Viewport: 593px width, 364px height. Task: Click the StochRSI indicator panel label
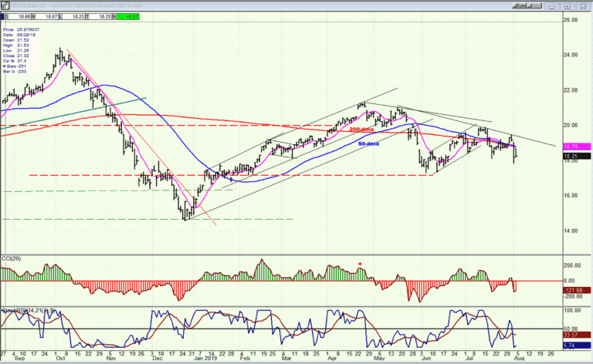[29, 310]
